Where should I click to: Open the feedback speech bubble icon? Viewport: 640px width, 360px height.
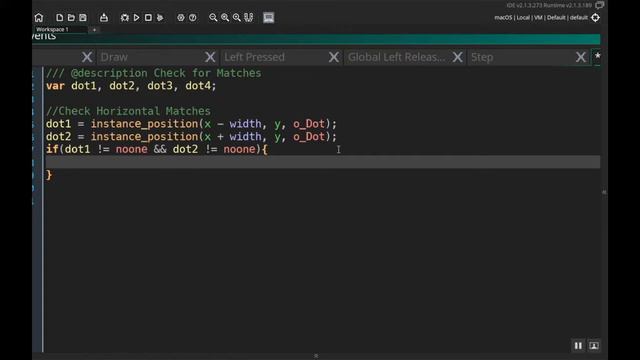coord(599,5)
